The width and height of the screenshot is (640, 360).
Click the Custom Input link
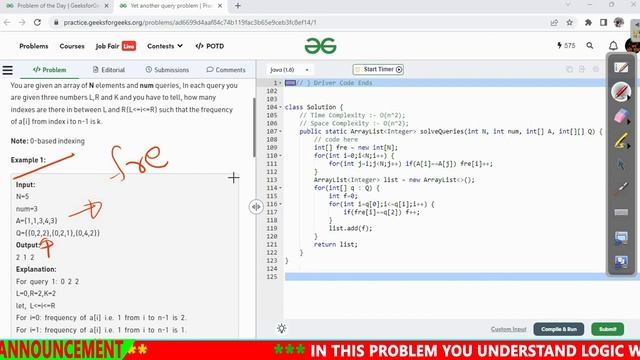[508, 329]
